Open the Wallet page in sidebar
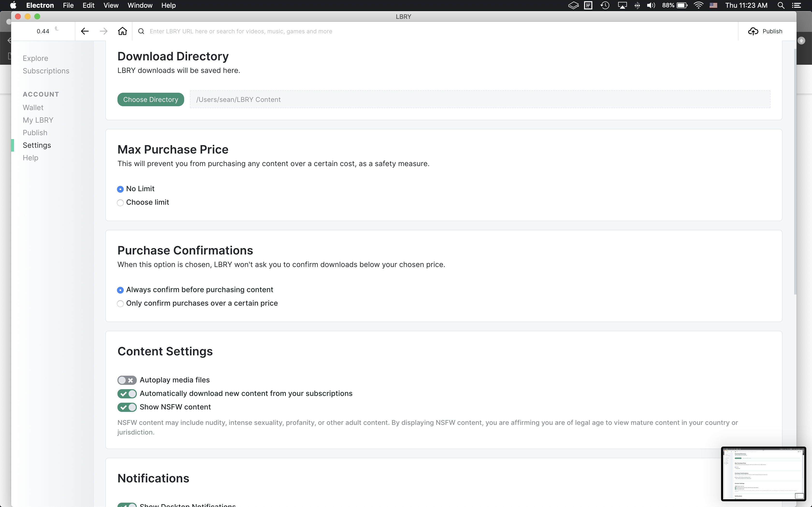 click(33, 108)
